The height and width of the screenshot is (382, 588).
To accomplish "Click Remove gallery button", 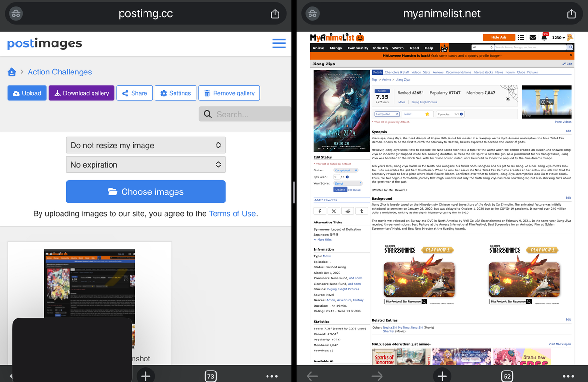I will tap(229, 93).
